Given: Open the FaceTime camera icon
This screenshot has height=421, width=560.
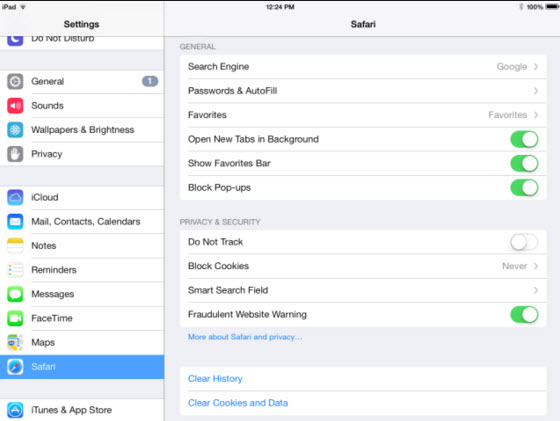Looking at the screenshot, I should point(15,318).
